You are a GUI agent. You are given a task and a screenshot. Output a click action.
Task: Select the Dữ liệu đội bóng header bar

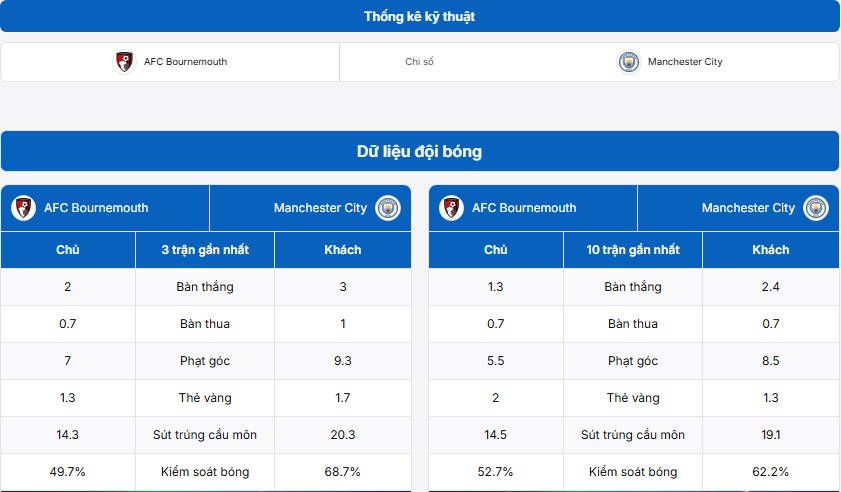point(420,151)
